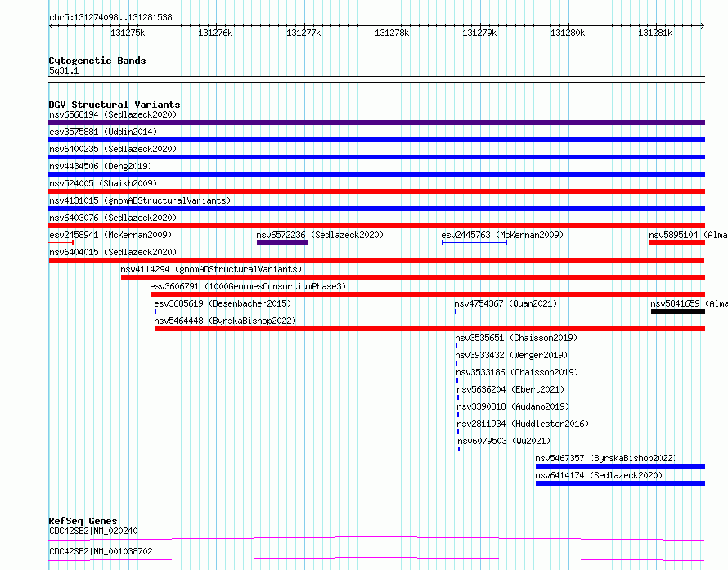Click the nsv5841659 black variant bar

click(678, 312)
